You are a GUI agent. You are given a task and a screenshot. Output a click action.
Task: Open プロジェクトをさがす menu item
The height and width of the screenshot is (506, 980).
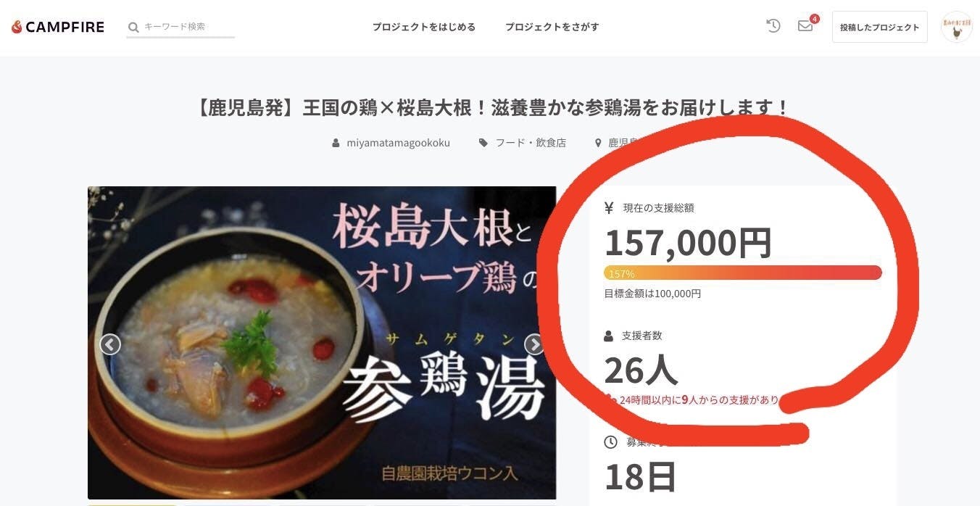coord(552,27)
